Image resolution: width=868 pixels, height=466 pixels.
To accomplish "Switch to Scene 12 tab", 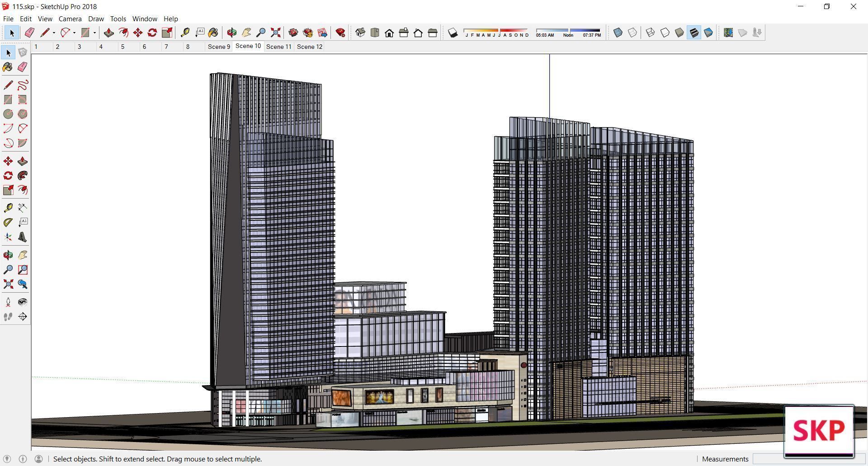I will point(310,47).
